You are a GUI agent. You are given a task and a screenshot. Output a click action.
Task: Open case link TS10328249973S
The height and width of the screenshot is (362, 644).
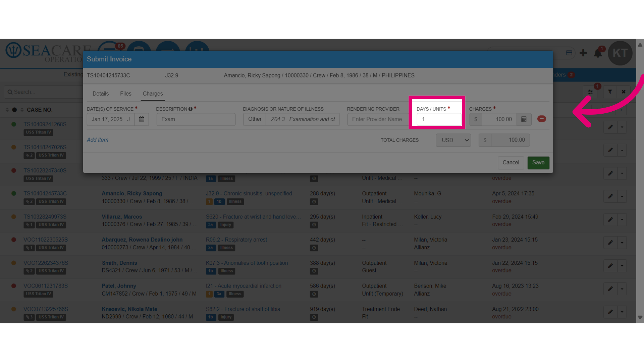click(45, 217)
